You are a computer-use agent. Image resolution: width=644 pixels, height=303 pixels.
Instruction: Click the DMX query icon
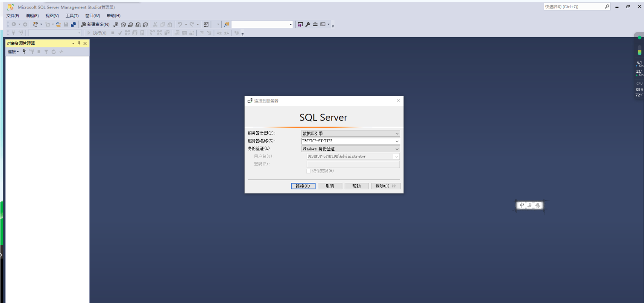point(131,24)
